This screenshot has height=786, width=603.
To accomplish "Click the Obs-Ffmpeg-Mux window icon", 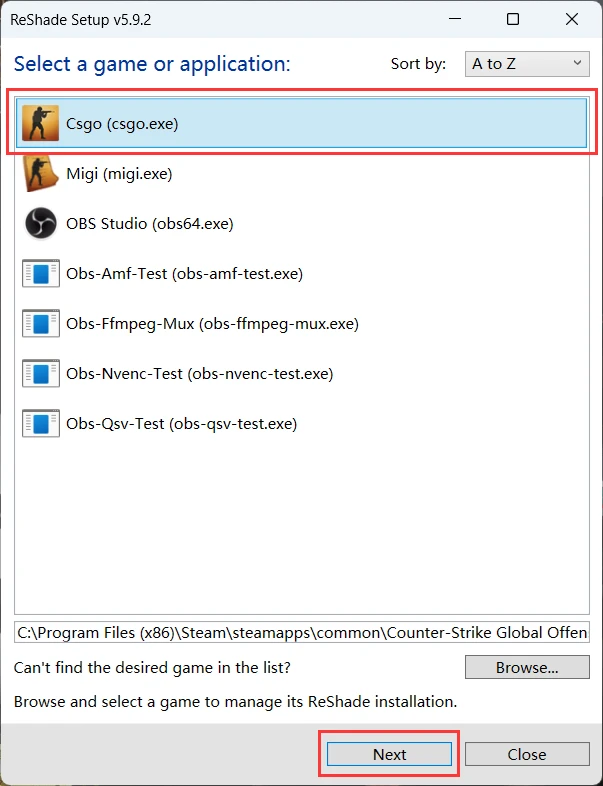I will point(41,324).
